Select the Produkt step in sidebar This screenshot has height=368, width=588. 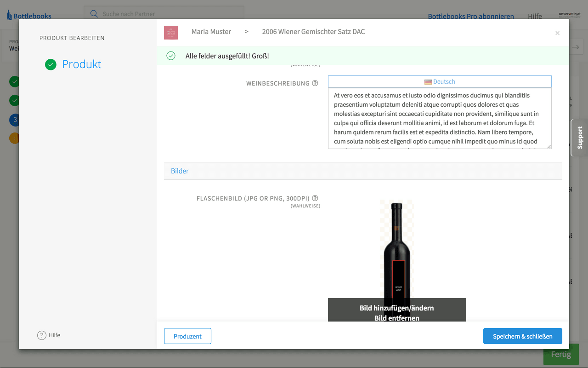click(x=82, y=64)
